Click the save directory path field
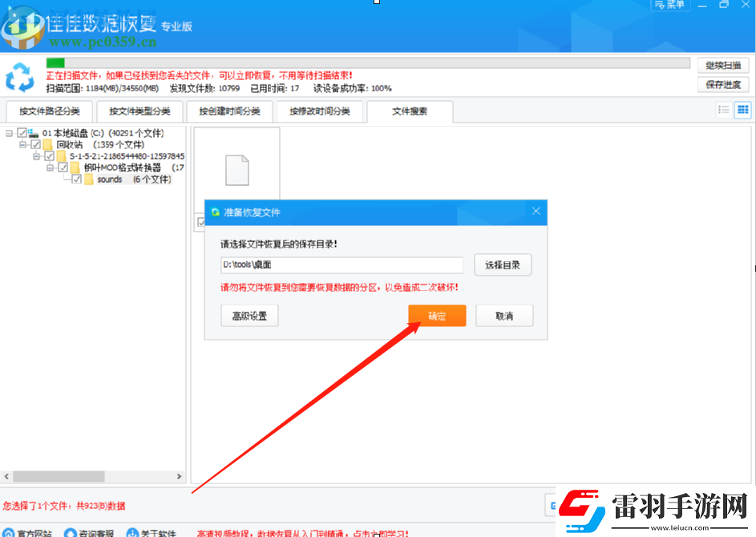 [342, 264]
